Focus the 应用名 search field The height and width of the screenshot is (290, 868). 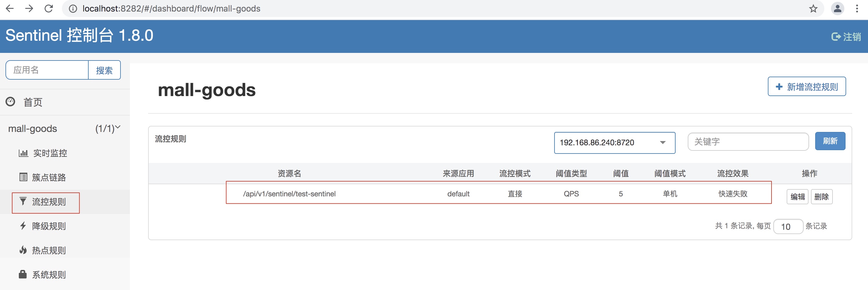pos(47,70)
